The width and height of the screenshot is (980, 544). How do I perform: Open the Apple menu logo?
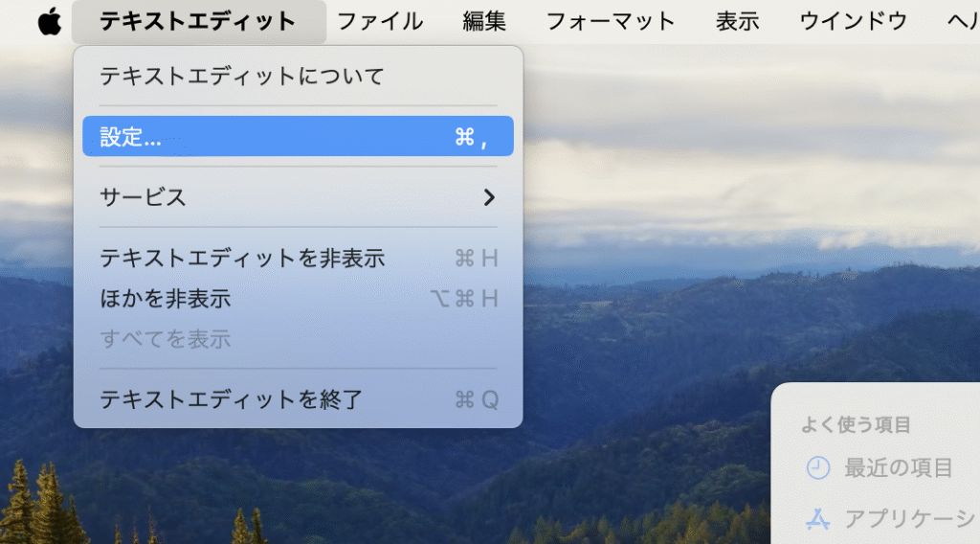click(49, 21)
